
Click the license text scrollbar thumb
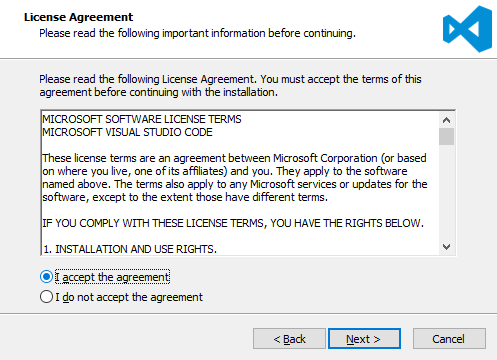446,136
